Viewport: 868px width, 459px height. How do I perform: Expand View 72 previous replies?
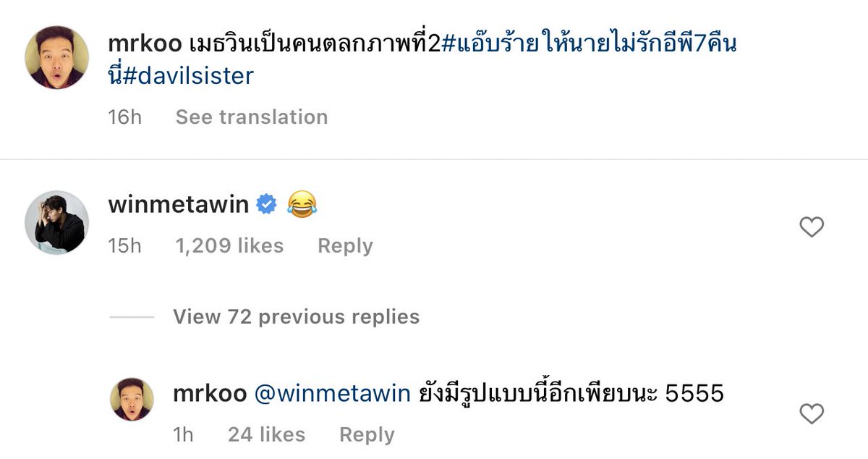coord(297,317)
